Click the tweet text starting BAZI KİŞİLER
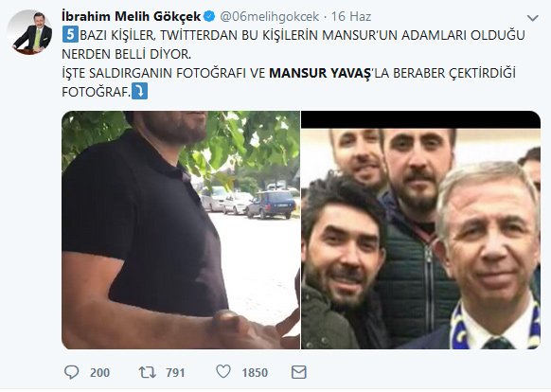551x392 pixels. click(x=293, y=45)
